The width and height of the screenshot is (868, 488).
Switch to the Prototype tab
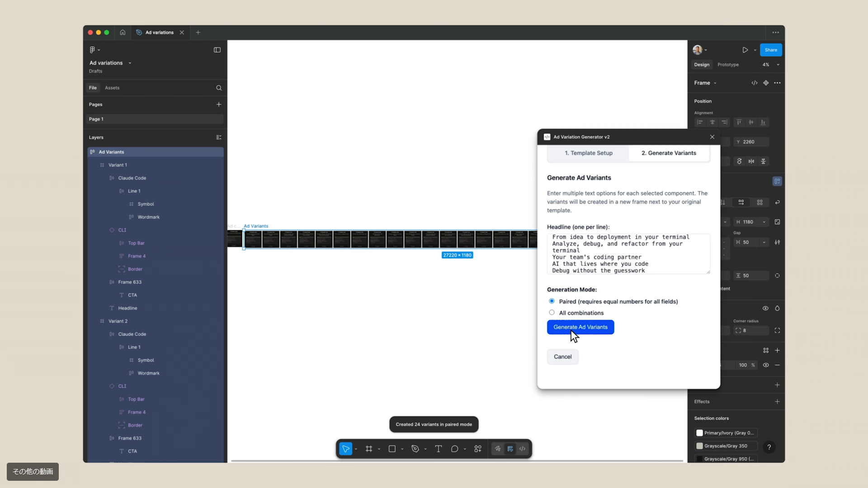728,65
